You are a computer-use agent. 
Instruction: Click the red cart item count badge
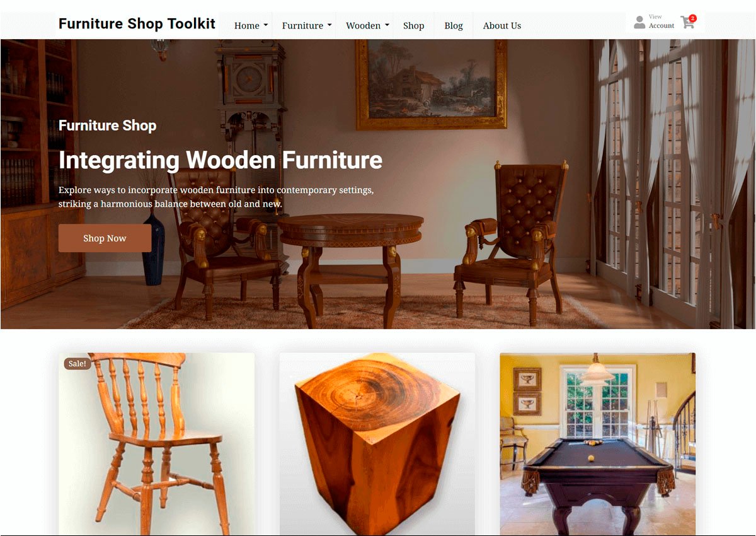[692, 18]
